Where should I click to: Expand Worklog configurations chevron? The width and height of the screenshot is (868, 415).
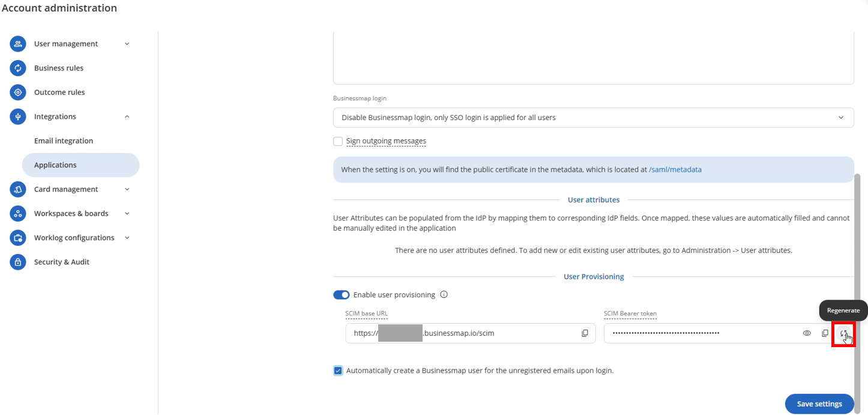tap(127, 238)
